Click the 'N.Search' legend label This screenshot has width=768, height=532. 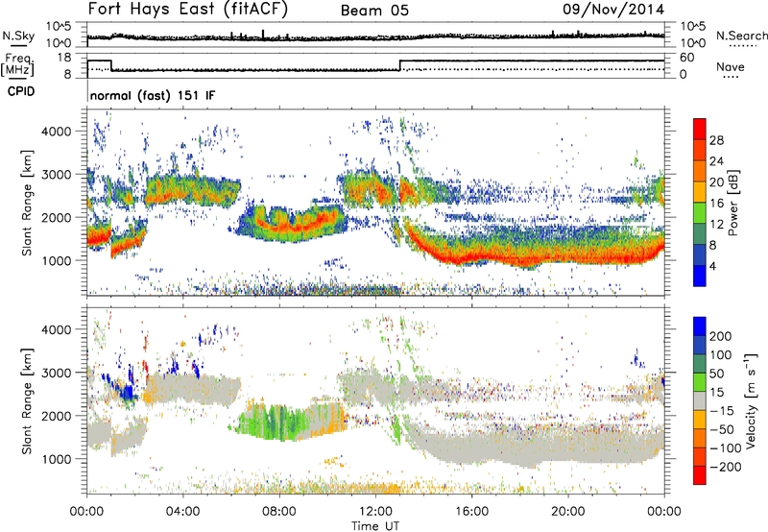[x=741, y=36]
